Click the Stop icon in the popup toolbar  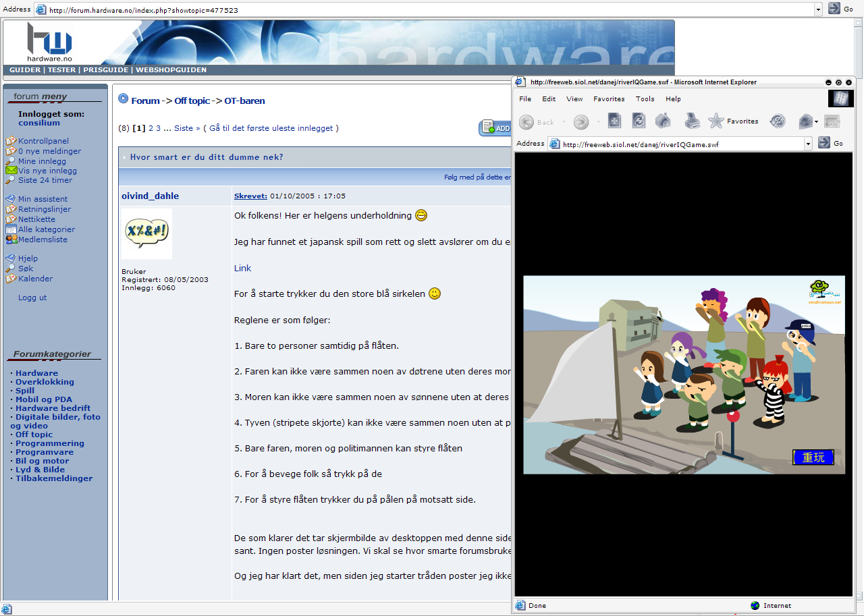point(614,121)
